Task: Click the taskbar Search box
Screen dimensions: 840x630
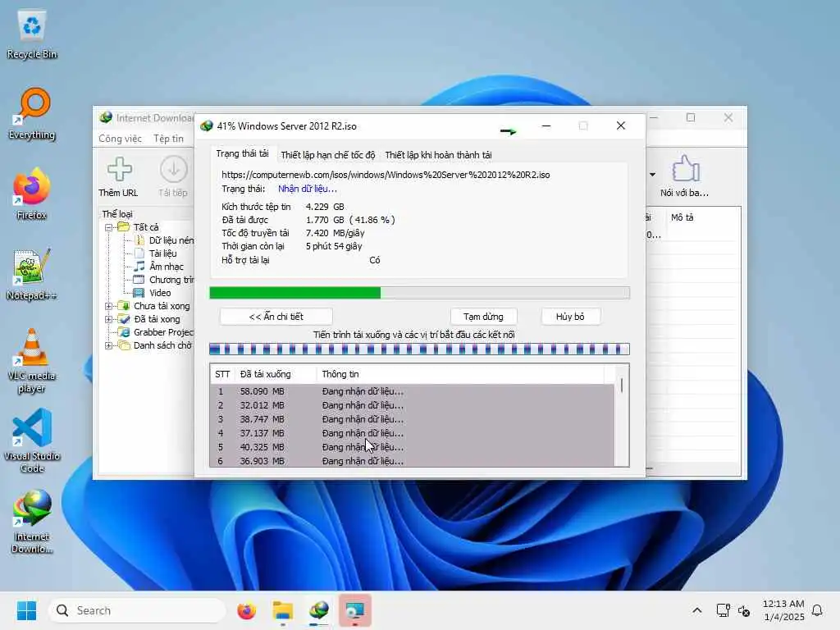Action: point(137,610)
